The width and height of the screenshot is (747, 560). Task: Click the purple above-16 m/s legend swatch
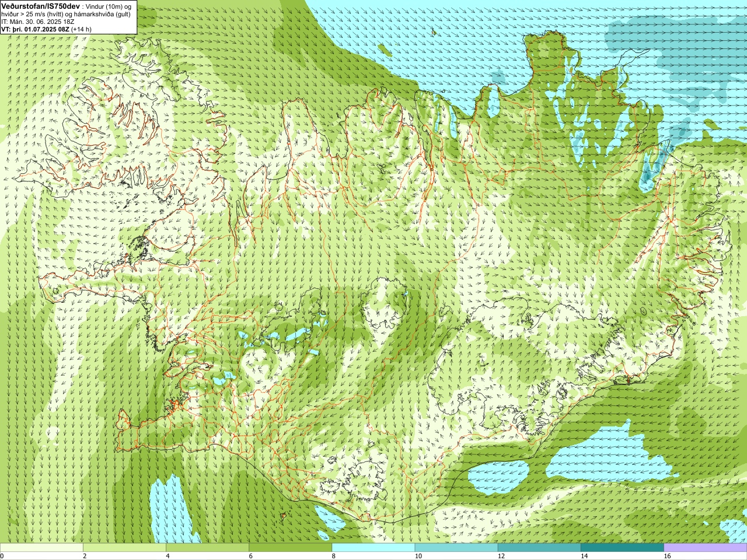(706, 548)
